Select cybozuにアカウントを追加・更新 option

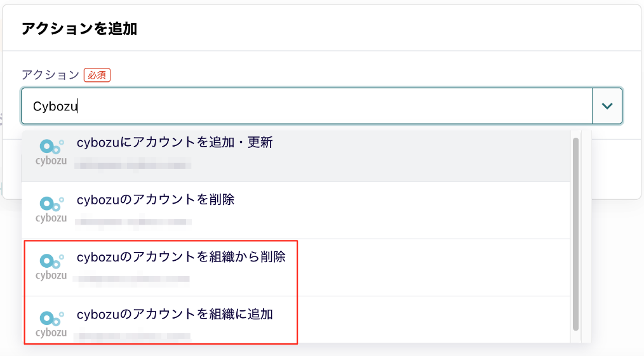pyautogui.click(x=175, y=143)
